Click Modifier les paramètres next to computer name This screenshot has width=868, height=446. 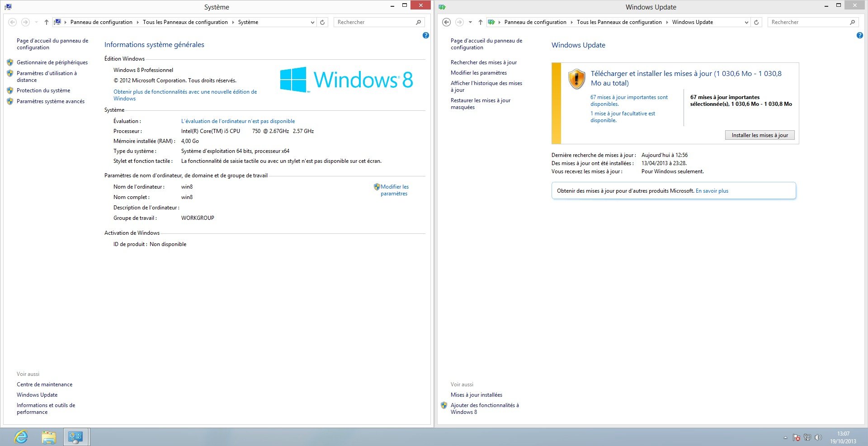(394, 190)
